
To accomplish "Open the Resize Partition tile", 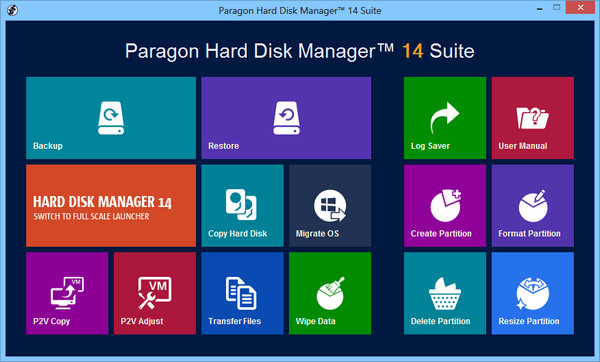I will coord(533,293).
